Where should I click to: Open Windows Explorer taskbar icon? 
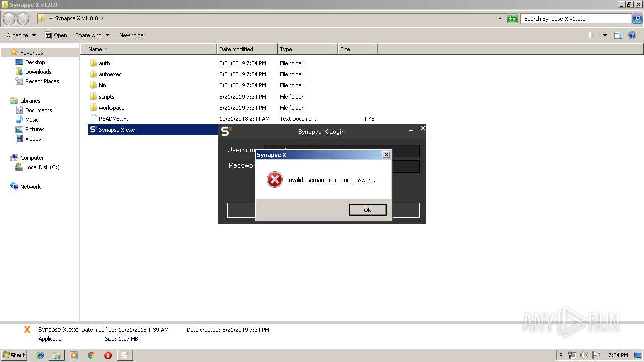point(57,355)
